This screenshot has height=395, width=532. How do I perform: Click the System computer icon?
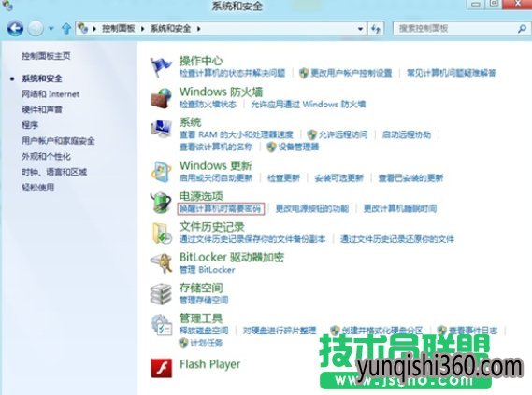click(161, 129)
